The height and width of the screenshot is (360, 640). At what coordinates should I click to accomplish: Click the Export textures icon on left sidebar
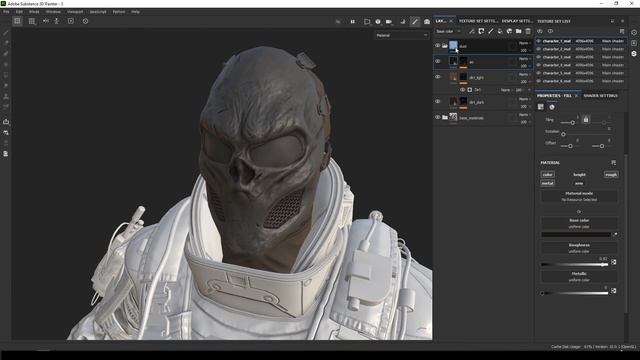6,122
